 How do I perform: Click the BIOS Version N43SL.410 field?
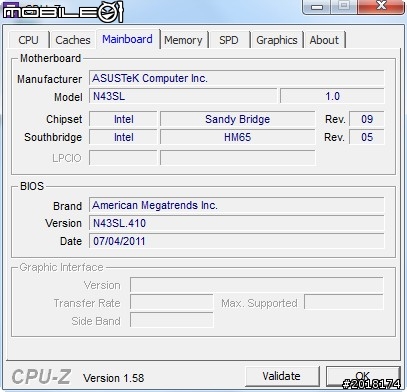(237, 223)
